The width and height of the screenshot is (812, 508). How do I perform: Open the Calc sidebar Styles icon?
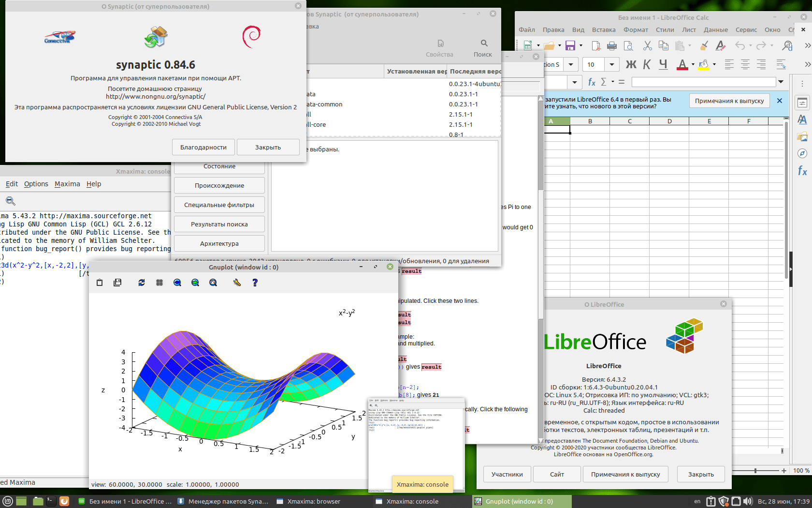coord(802,120)
